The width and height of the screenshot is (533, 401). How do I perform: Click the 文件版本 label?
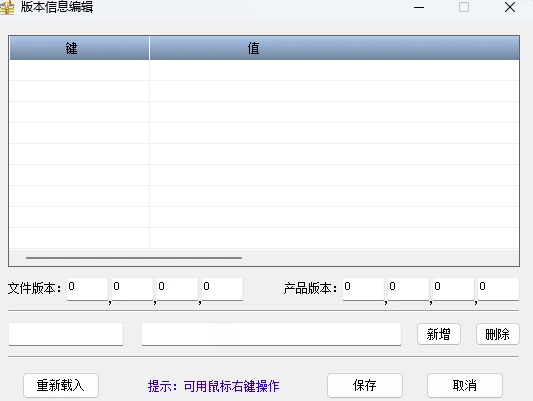[34, 289]
